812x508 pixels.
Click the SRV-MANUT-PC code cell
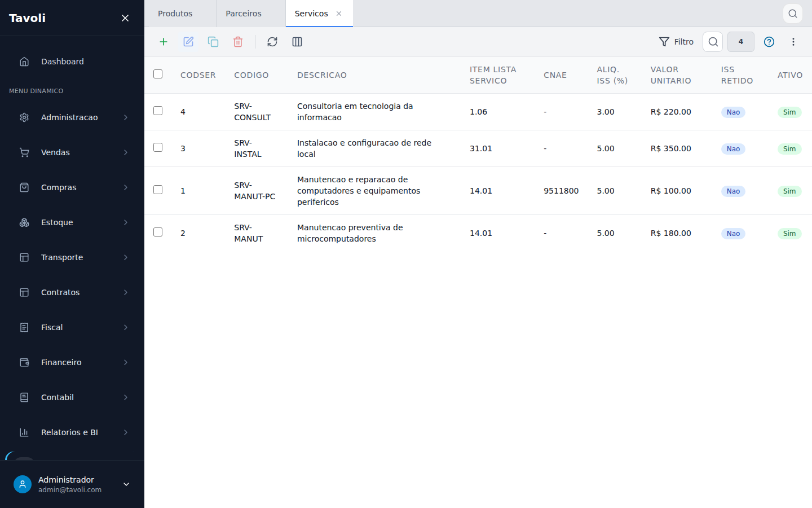pyautogui.click(x=255, y=191)
